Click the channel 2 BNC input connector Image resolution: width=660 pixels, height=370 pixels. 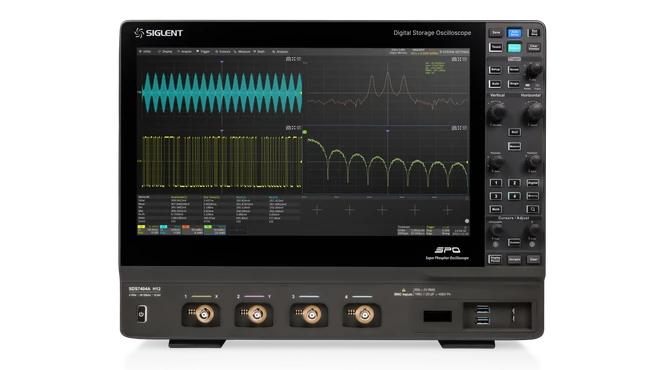pyautogui.click(x=257, y=314)
